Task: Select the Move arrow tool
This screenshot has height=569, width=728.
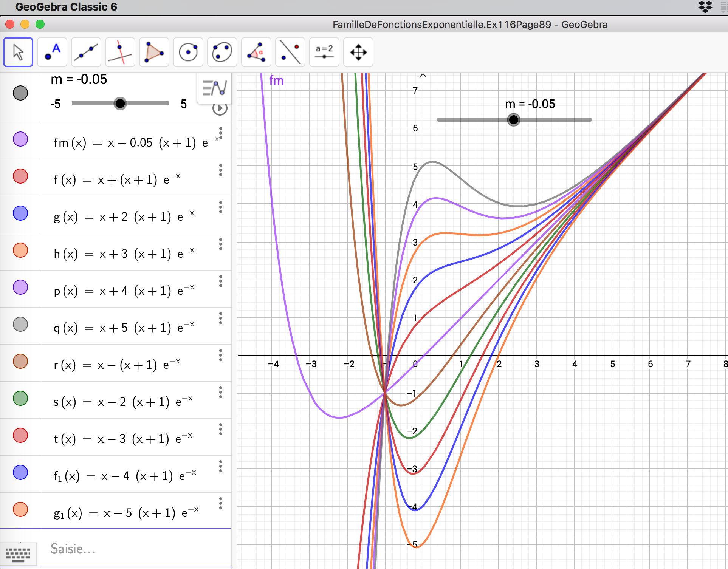Action: 18,52
